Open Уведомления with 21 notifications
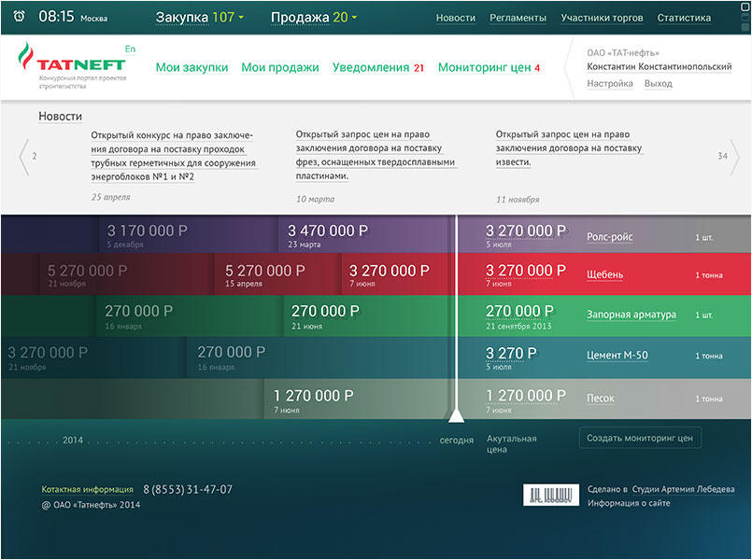 point(378,67)
